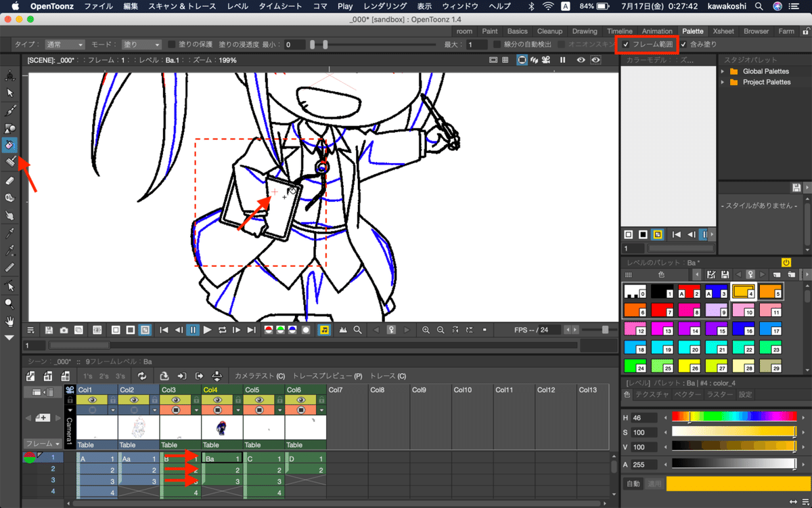Open the タイプ dropdown set to 通常
812x508 pixels.
point(65,45)
